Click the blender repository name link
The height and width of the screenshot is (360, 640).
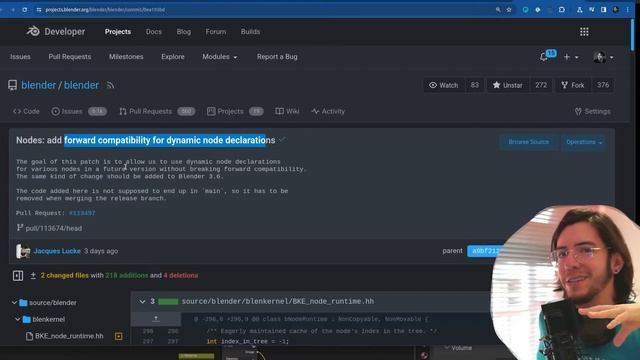pyautogui.click(x=81, y=85)
